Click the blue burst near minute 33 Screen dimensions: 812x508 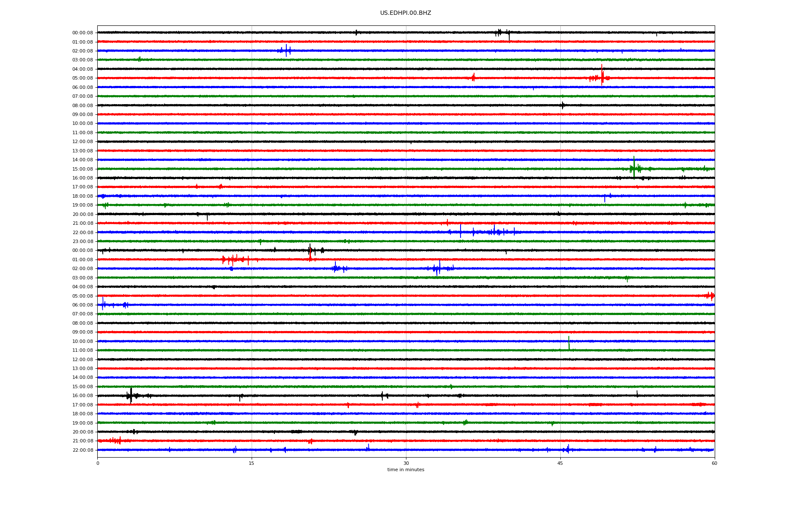[439, 268]
